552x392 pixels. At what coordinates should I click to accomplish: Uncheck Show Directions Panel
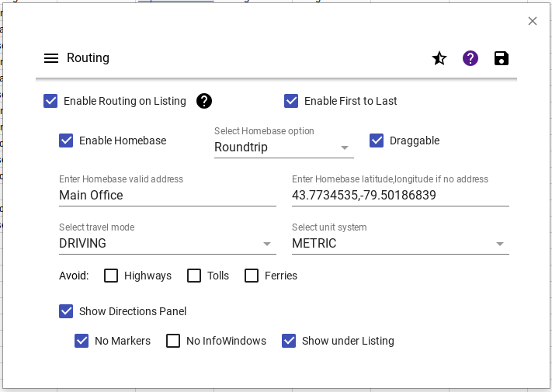tap(67, 311)
